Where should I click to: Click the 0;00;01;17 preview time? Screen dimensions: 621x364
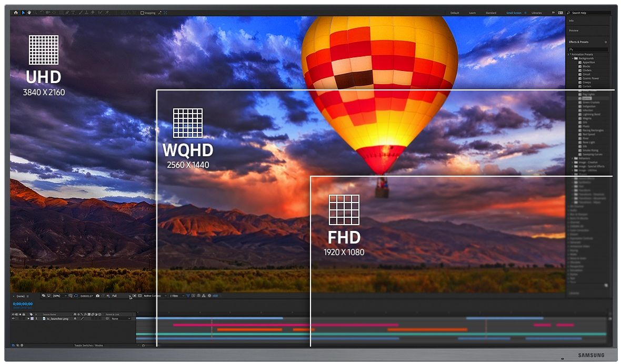87,296
